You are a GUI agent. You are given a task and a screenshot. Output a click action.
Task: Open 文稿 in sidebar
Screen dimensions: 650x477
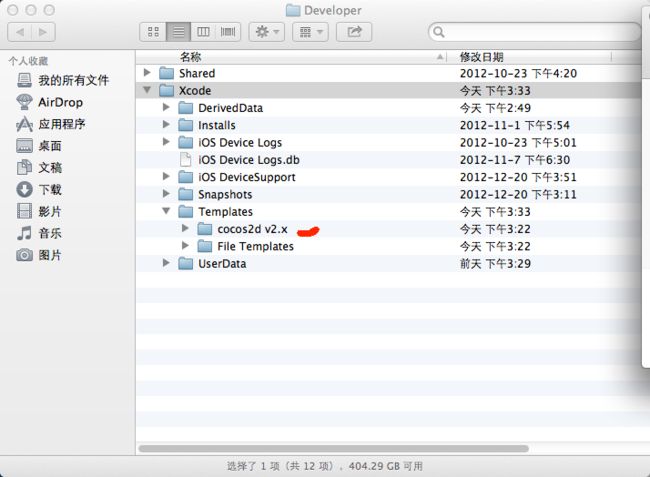39,167
